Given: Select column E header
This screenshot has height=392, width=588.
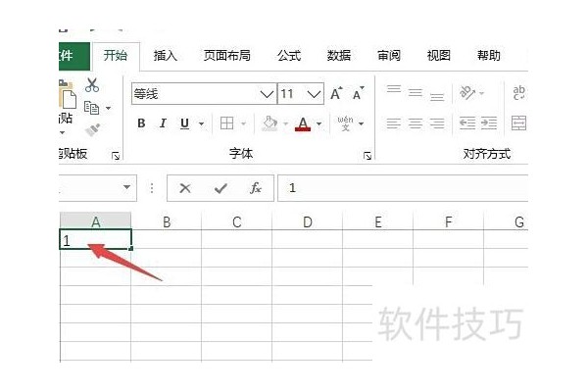Looking at the screenshot, I should pyautogui.click(x=377, y=220).
